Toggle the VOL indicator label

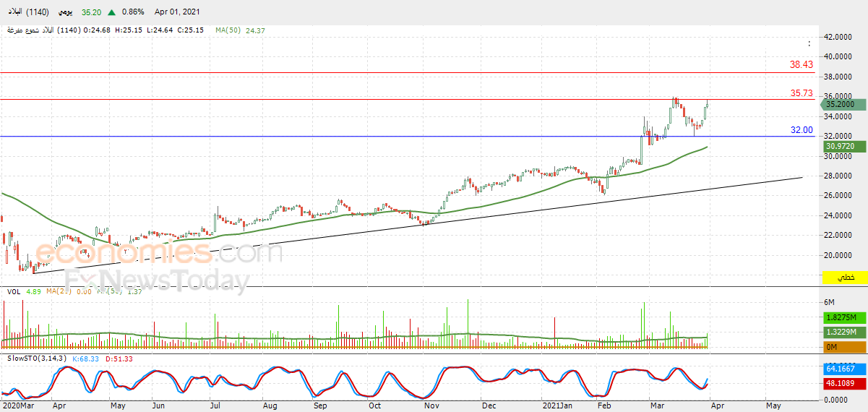pos(13,292)
